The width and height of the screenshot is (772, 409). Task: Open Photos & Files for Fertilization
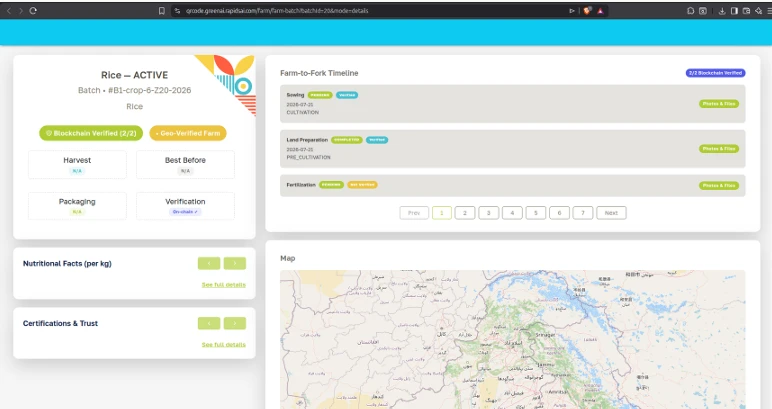719,186
